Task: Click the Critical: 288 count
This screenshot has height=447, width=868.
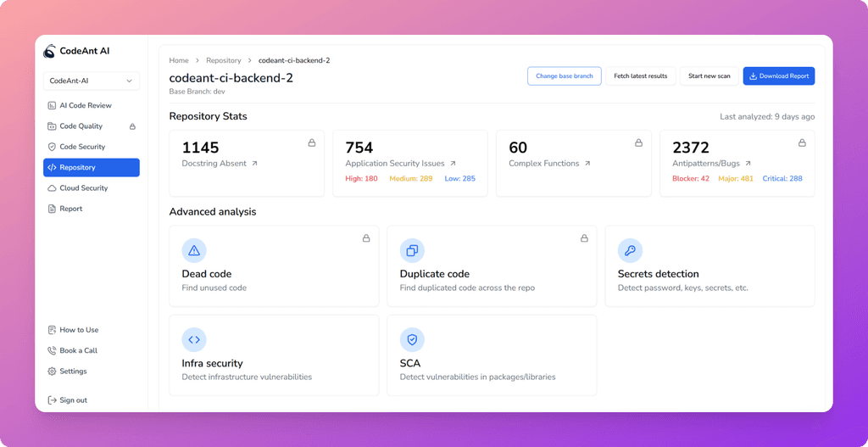Action: coord(782,178)
